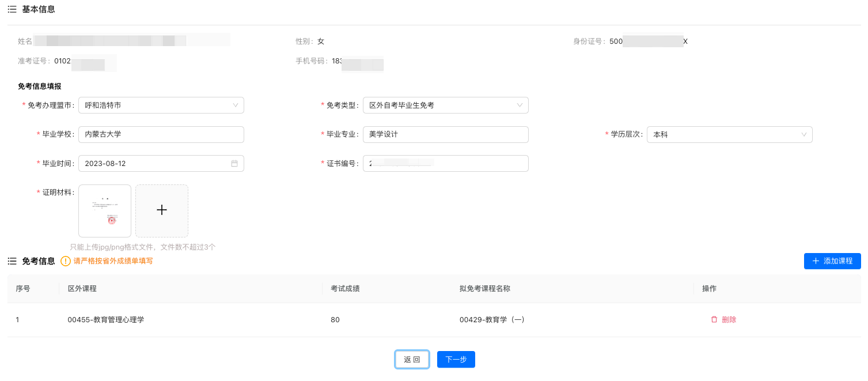The width and height of the screenshot is (868, 381).
Task: Click the plus icon to upload proof material
Action: coord(162,210)
